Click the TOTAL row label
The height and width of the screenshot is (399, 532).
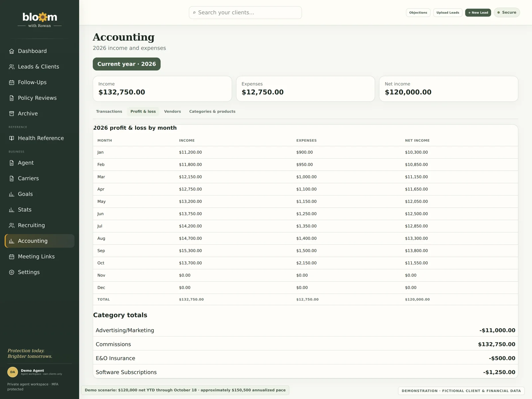coord(103,300)
